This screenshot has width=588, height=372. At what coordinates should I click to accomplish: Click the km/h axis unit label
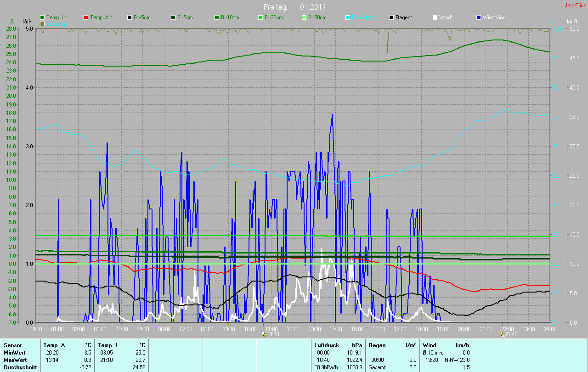[572, 22]
